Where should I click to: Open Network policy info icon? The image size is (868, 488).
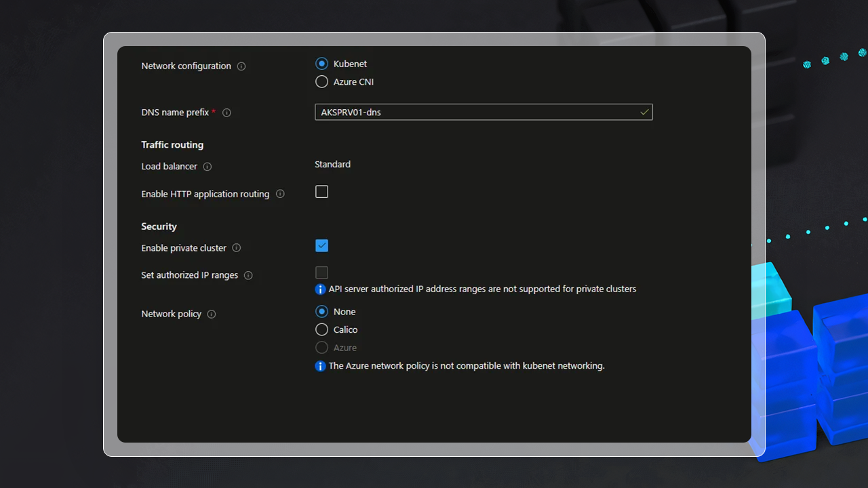click(212, 314)
